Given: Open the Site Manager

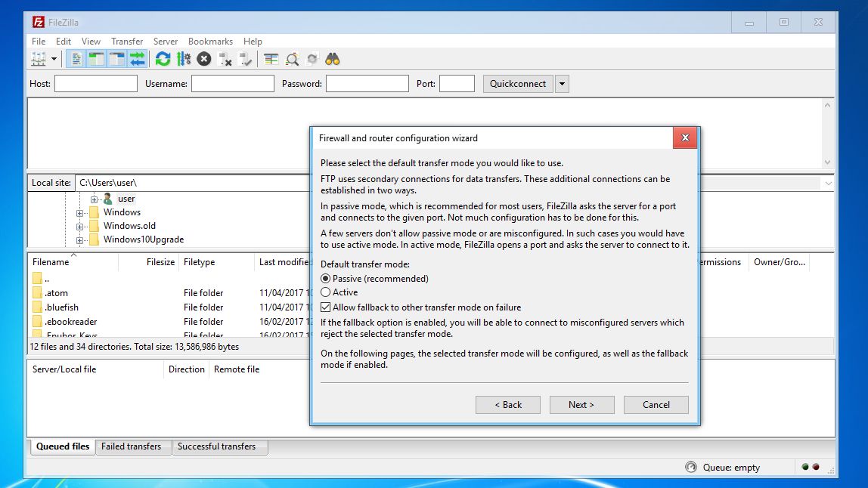Looking at the screenshot, I should point(39,59).
